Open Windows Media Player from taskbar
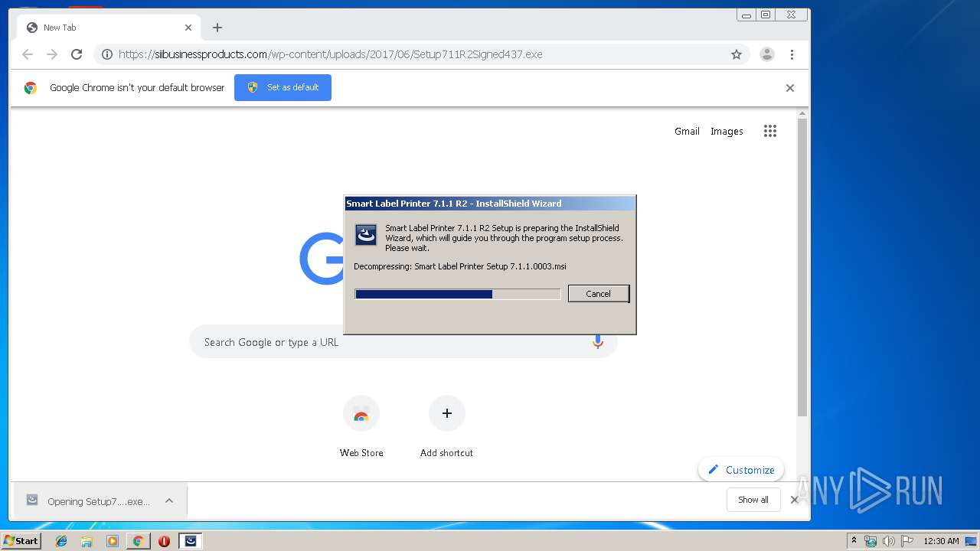 pyautogui.click(x=113, y=541)
